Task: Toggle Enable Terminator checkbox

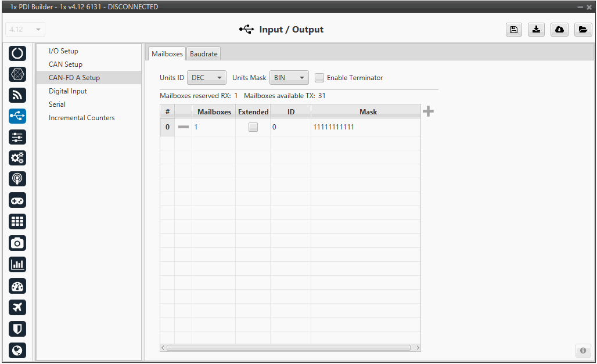Action: point(319,78)
